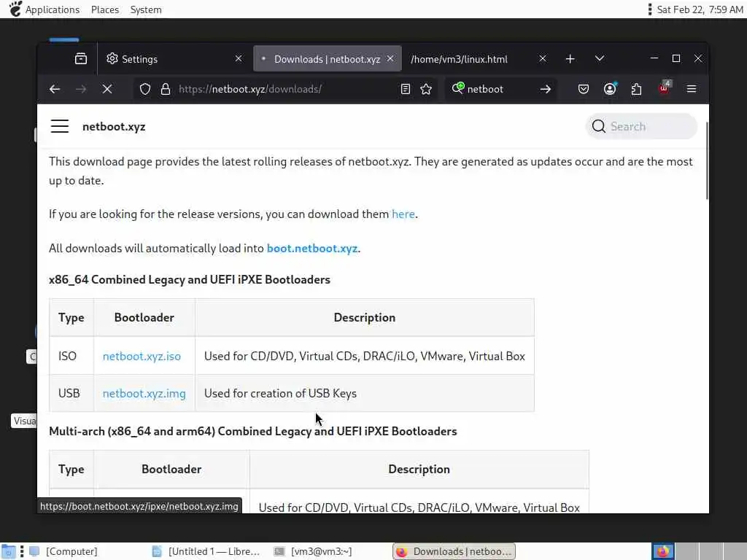The height and width of the screenshot is (560, 747).
Task: Switch to the [Computer] window in taskbar
Action: coord(63,551)
